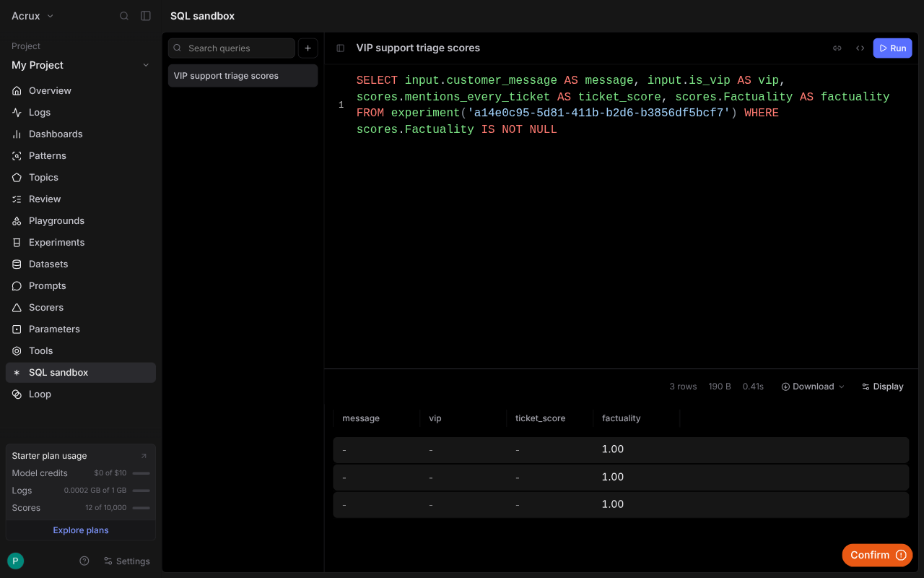Click the Review checklist icon
This screenshot has height=578, width=924.
coord(17,199)
